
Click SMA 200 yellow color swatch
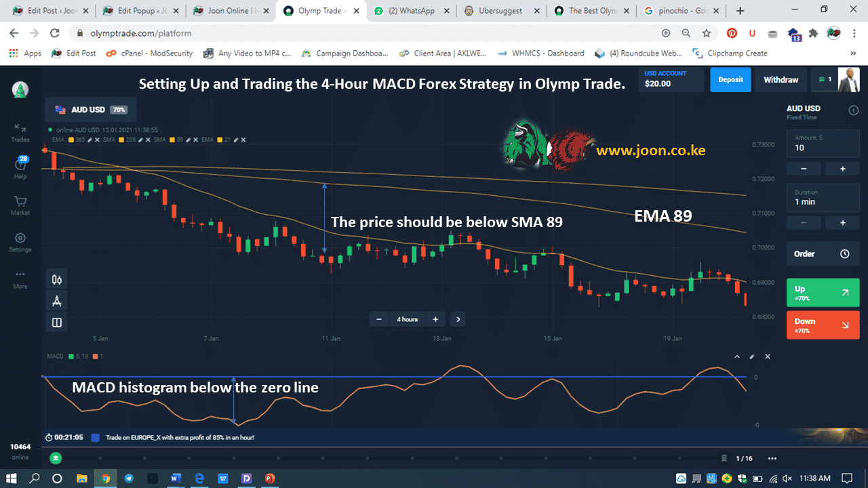tap(121, 140)
